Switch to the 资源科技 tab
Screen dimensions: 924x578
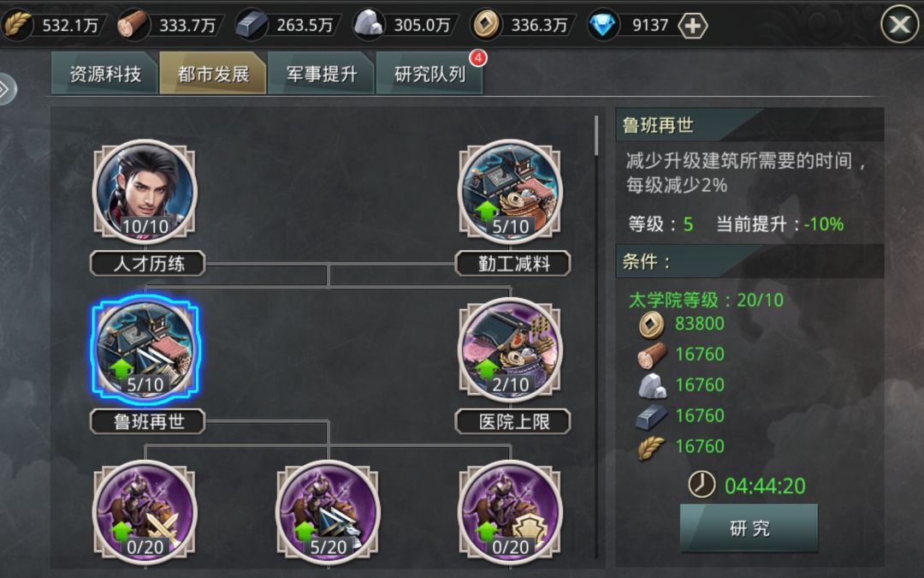coord(105,73)
